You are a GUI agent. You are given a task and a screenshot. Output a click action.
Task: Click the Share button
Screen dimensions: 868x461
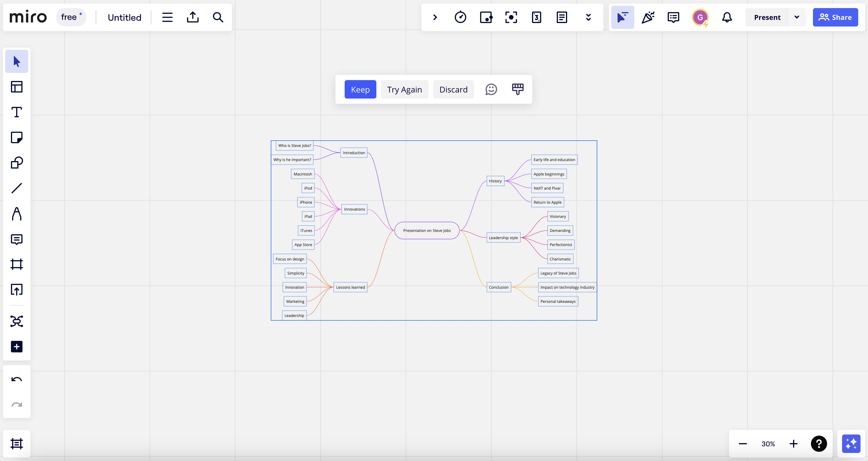tap(835, 17)
